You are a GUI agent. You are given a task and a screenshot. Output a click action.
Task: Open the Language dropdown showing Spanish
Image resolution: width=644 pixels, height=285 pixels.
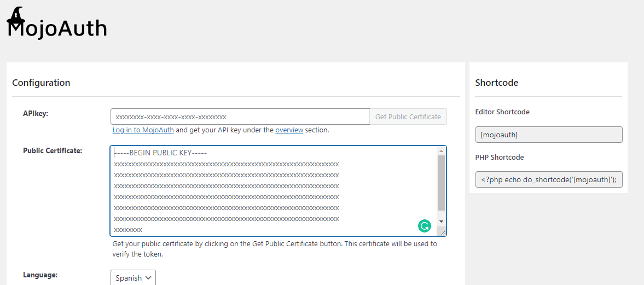[x=133, y=277]
